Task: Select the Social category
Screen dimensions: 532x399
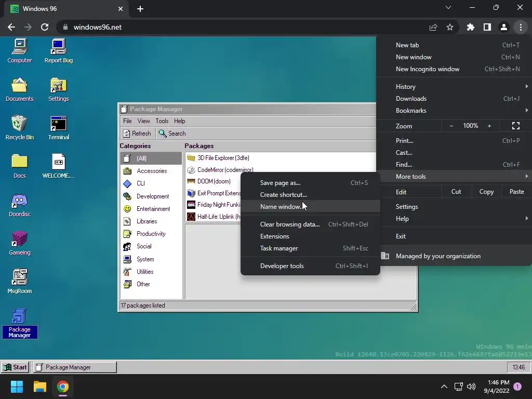Action: coord(151,246)
